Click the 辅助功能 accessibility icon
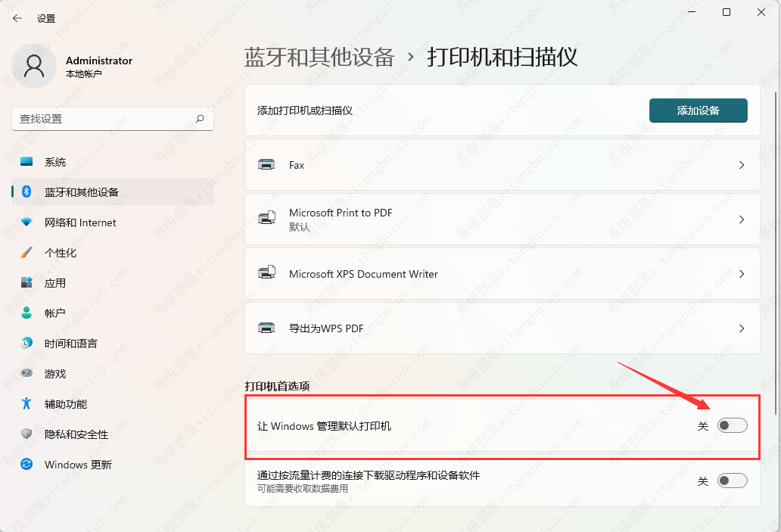 pos(27,404)
